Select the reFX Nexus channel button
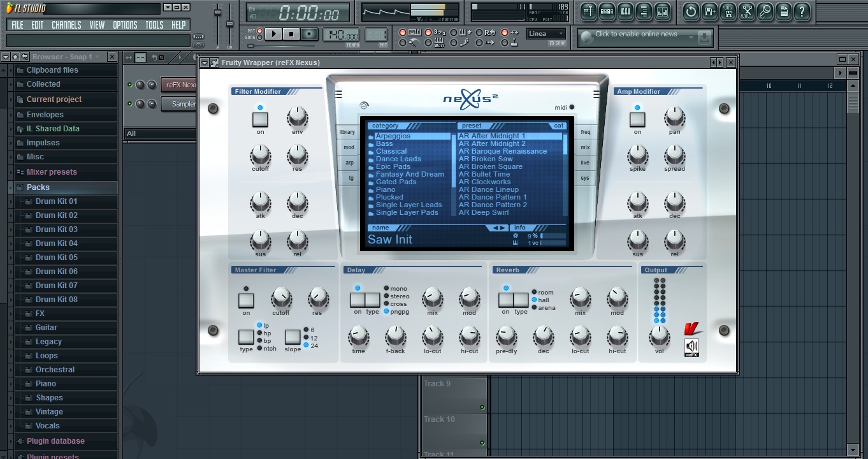 pos(179,85)
